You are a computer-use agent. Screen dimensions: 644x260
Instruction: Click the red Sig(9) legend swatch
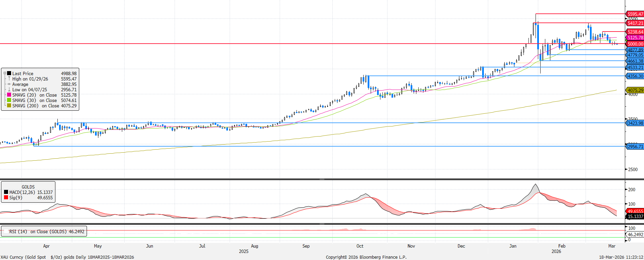click(6, 198)
